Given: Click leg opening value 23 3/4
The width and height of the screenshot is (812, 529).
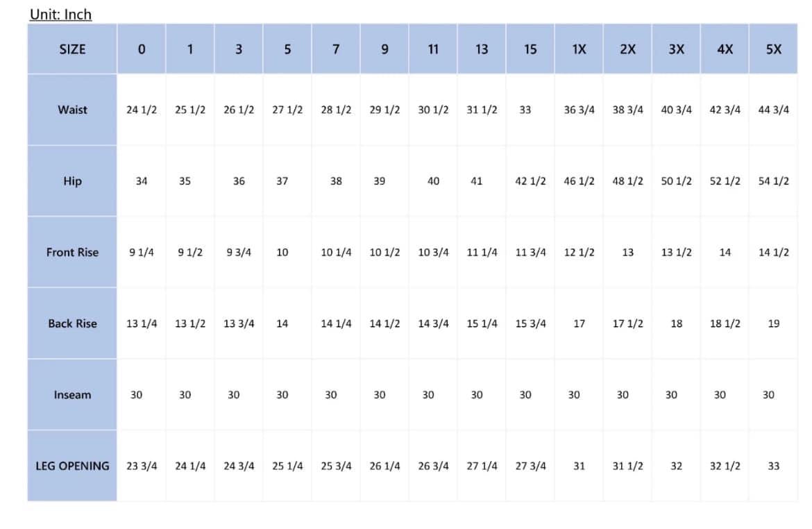Looking at the screenshot, I should click(142, 466).
